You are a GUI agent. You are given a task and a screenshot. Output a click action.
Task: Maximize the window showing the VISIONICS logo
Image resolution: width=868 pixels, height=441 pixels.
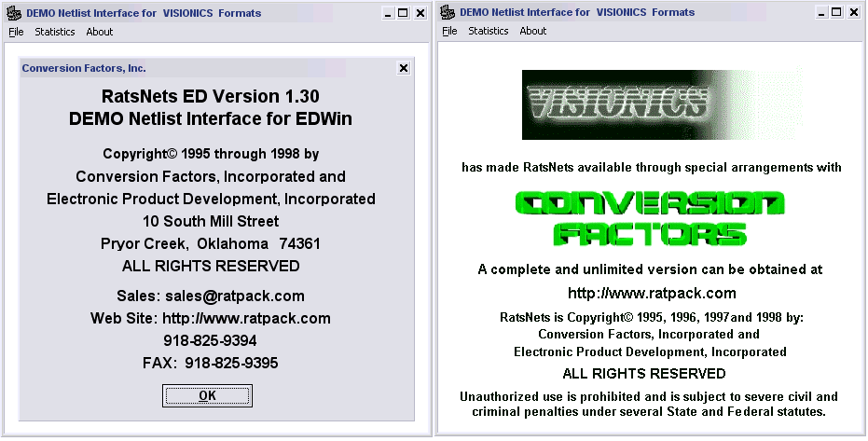click(836, 13)
